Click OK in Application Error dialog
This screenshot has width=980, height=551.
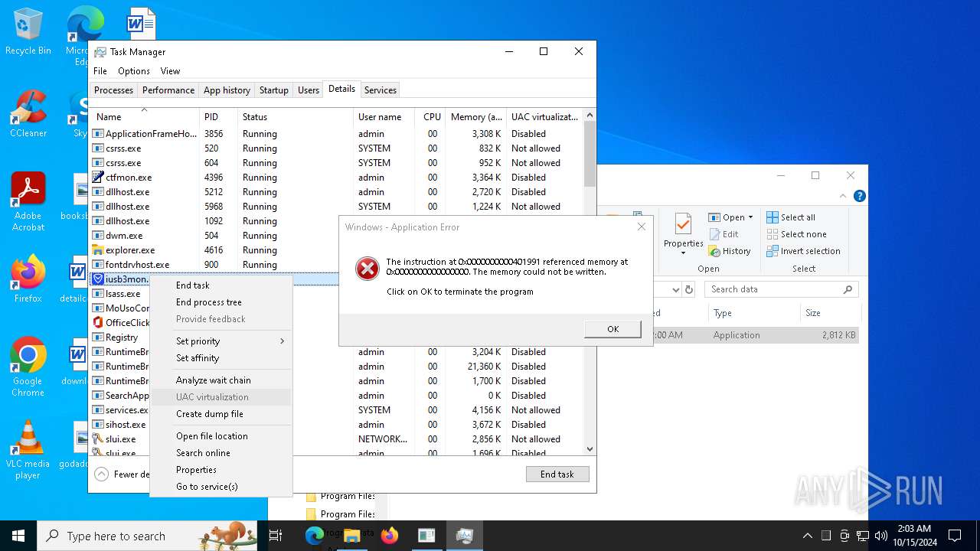[x=612, y=329]
